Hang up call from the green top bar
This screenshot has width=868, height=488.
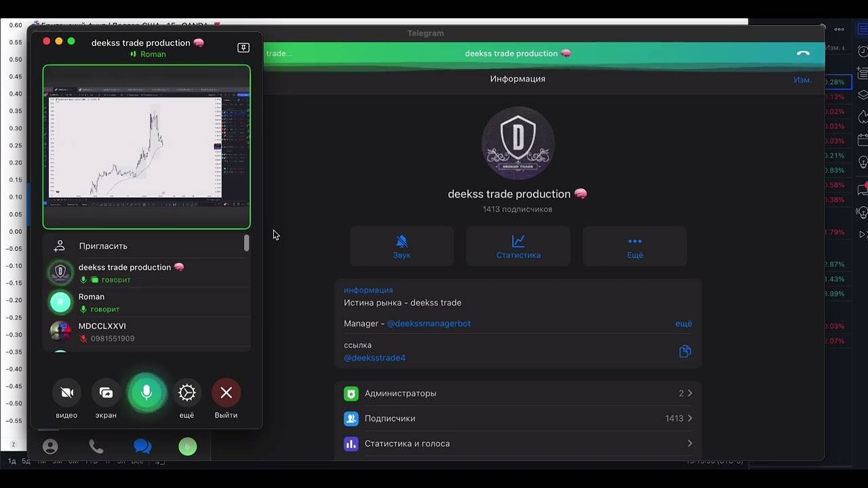[x=803, y=54]
